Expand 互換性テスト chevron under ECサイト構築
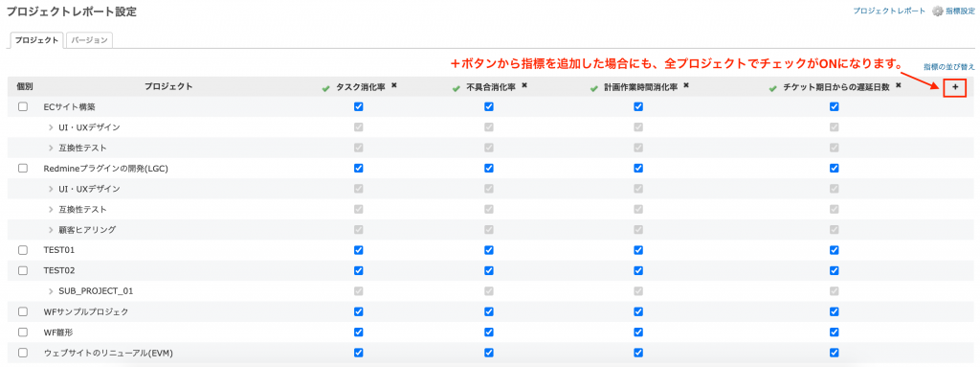The width and height of the screenshot is (980, 367). [x=51, y=149]
